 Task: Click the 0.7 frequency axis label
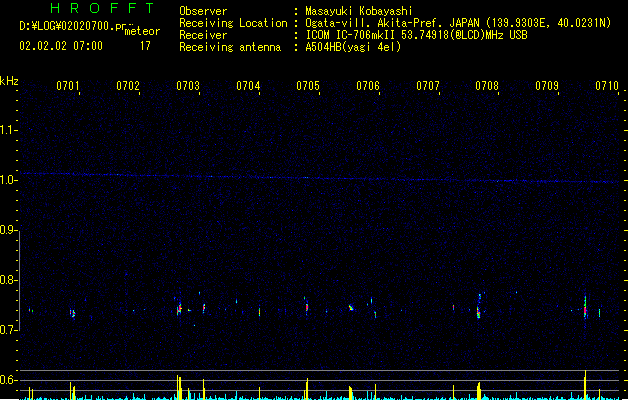(8, 330)
